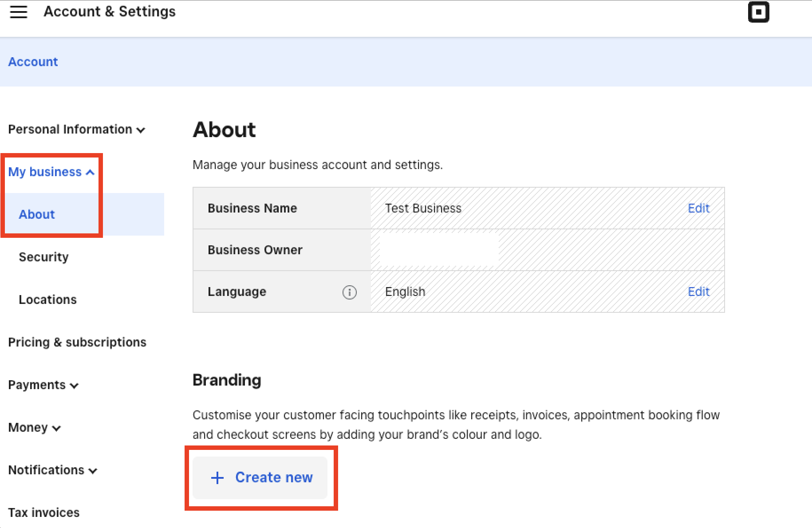Screen dimensions: 812x528
Task: Click the Square logo icon
Action: tap(758, 12)
